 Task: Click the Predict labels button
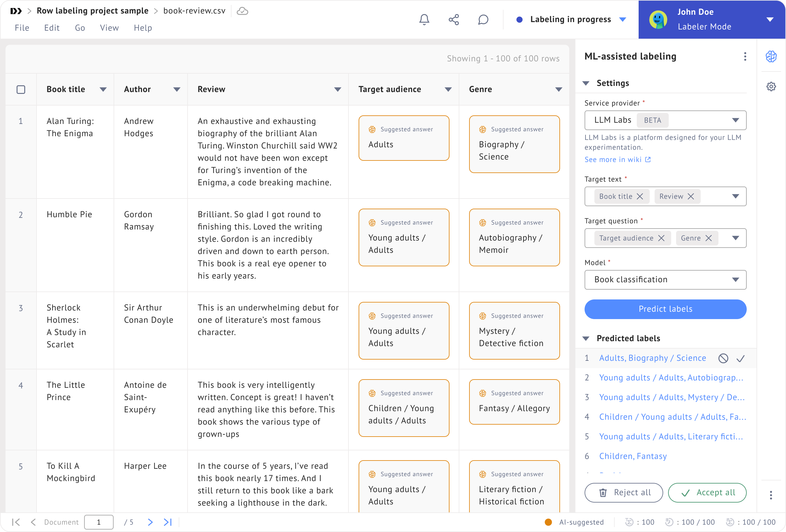point(665,309)
